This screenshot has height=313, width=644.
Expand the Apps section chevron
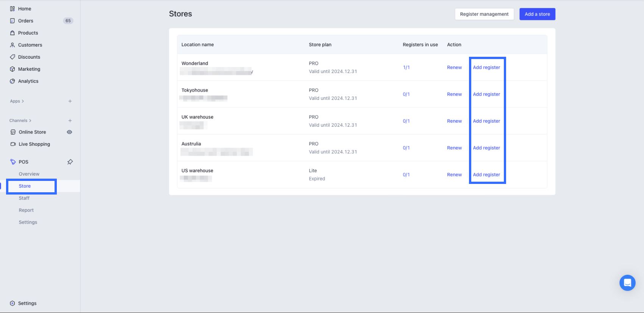pyautogui.click(x=23, y=101)
